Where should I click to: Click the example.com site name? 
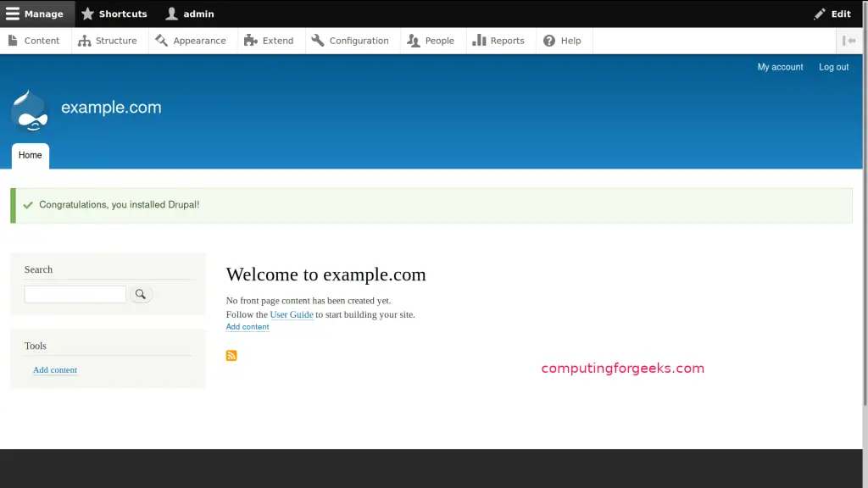[111, 108]
